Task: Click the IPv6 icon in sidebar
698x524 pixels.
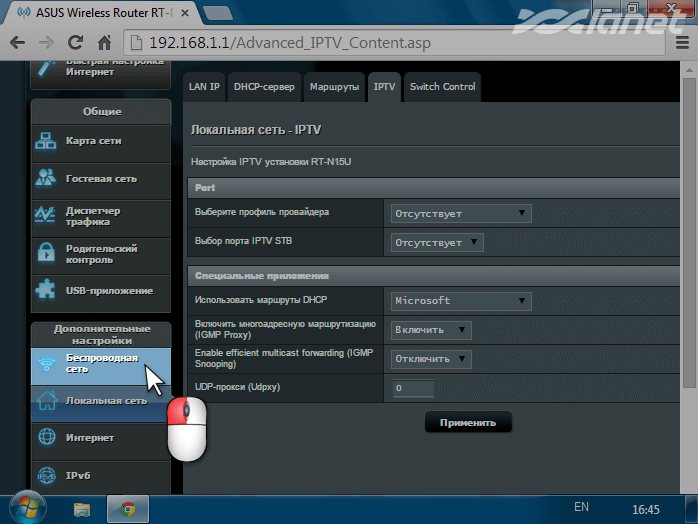Action: click(x=47, y=475)
